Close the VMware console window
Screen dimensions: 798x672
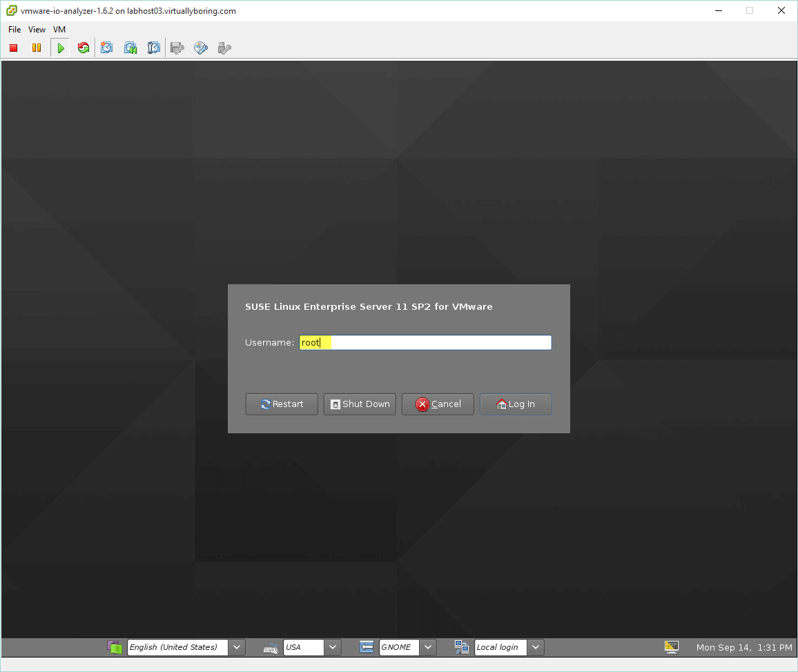tap(781, 10)
